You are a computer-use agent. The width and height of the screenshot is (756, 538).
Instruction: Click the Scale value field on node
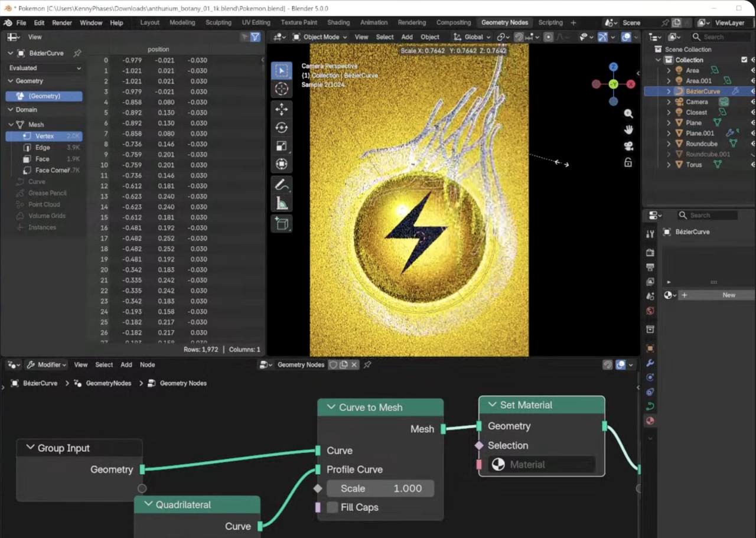point(381,488)
